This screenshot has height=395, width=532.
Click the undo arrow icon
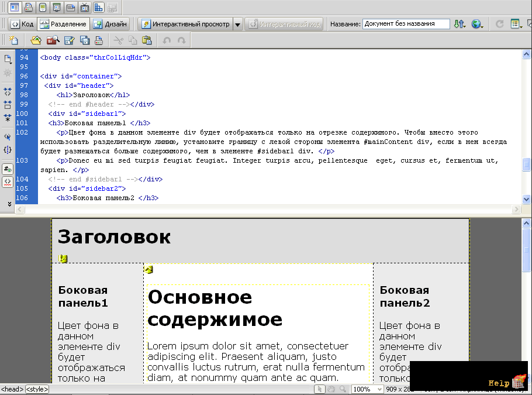(x=167, y=40)
